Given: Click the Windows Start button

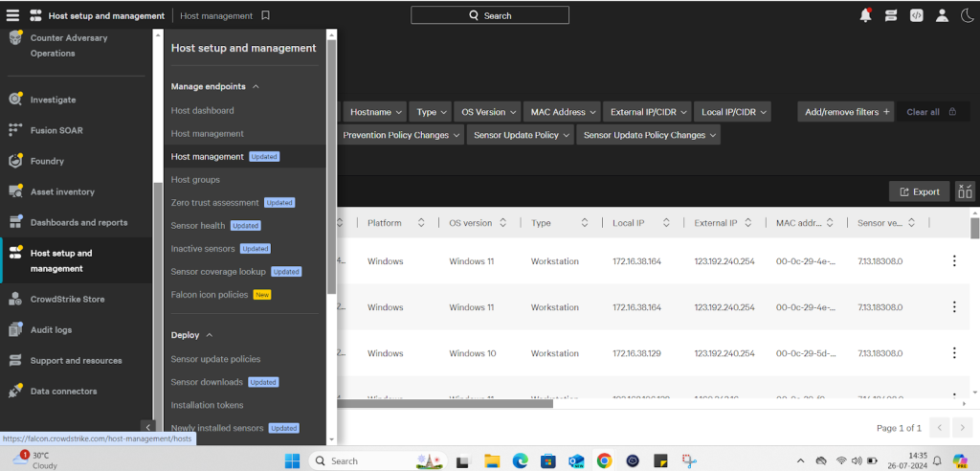Looking at the screenshot, I should (x=292, y=461).
